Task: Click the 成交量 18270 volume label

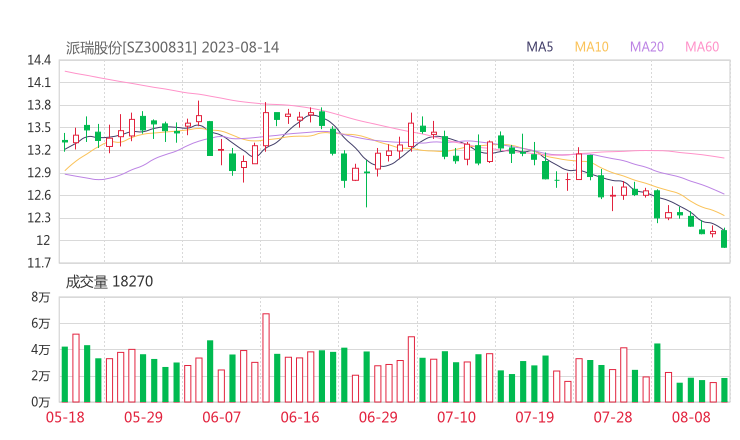Action: (x=109, y=282)
